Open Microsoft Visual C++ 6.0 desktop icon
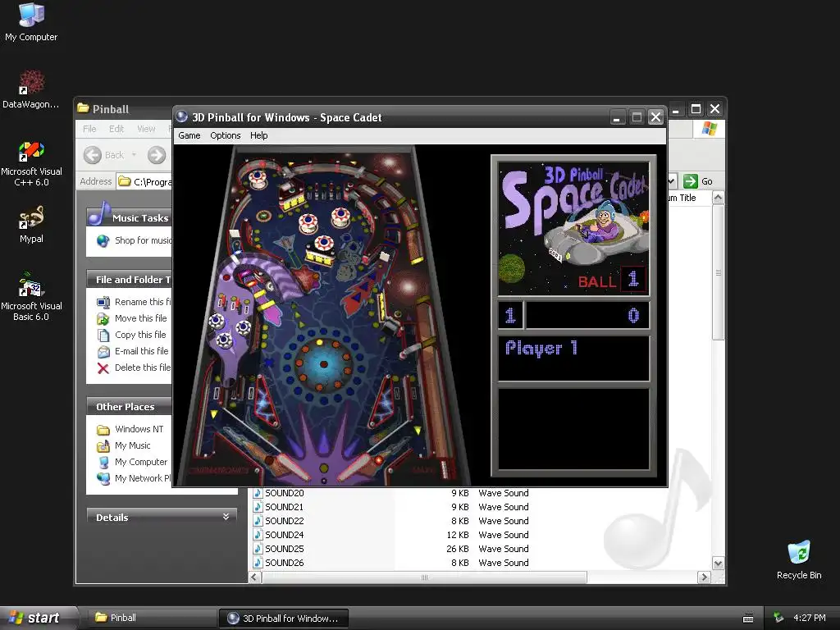This screenshot has width=840, height=630. (x=31, y=163)
